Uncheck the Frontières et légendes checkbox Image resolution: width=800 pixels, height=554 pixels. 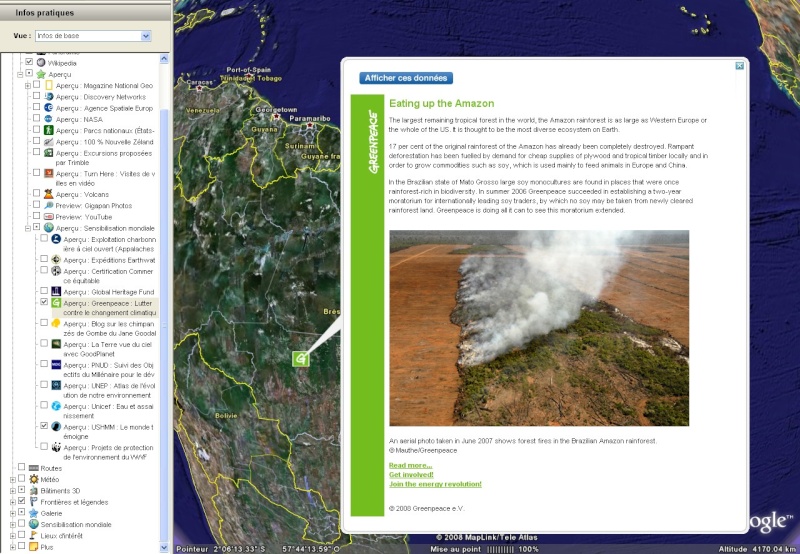click(21, 500)
